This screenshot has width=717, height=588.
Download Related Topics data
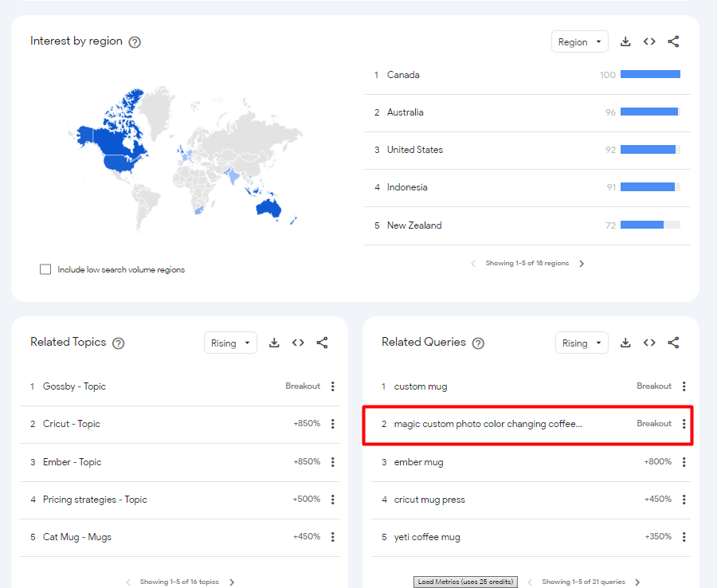coord(274,343)
